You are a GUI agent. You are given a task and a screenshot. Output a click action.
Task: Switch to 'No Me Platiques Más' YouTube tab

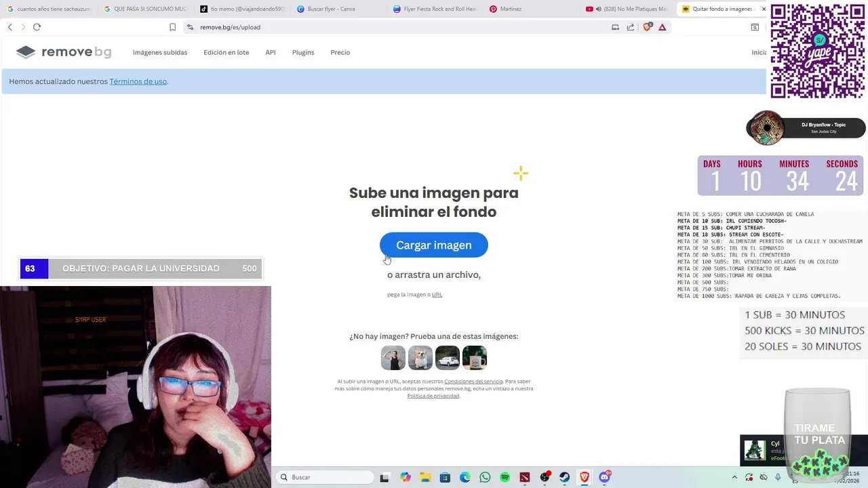tap(629, 9)
